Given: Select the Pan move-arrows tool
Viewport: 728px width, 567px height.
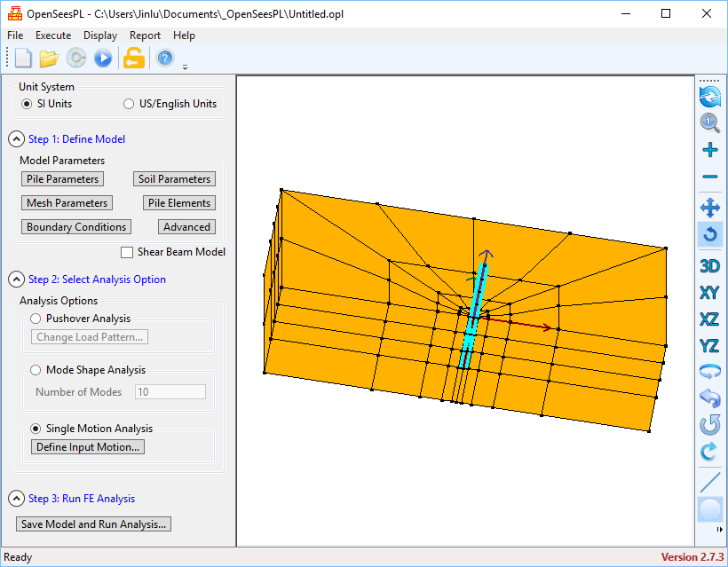Looking at the screenshot, I should pyautogui.click(x=709, y=209).
